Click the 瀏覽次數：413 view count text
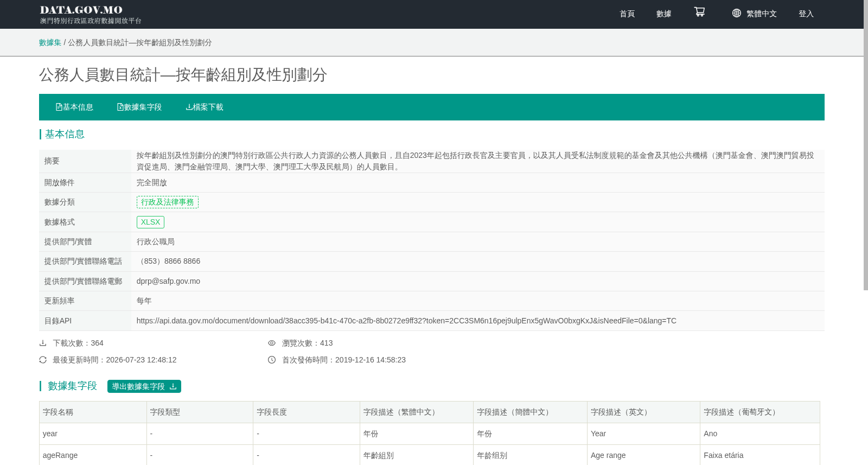Screen dimensions: 868x465 point(308,343)
